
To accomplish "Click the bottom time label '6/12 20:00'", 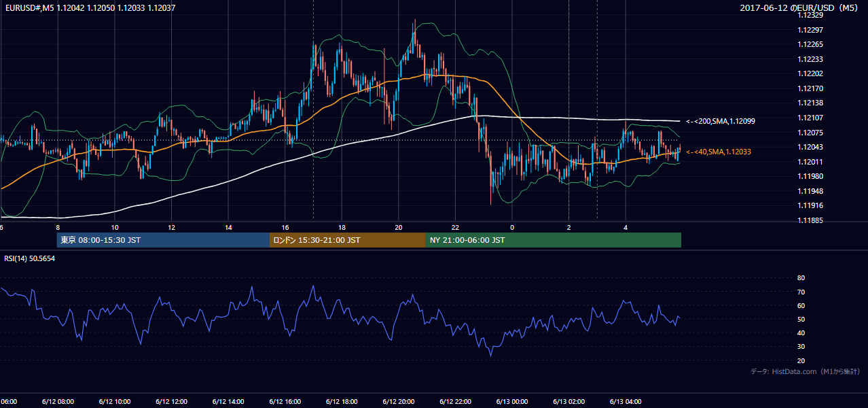I will click(x=399, y=402).
